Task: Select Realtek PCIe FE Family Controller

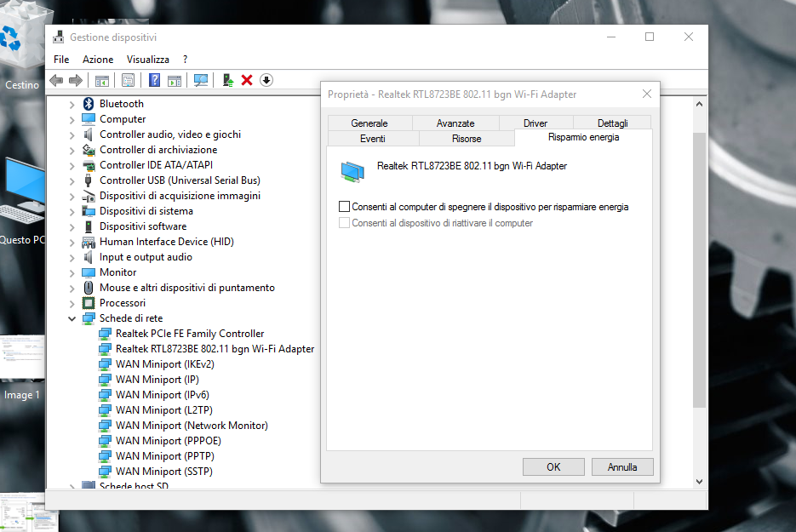Action: [x=190, y=334]
